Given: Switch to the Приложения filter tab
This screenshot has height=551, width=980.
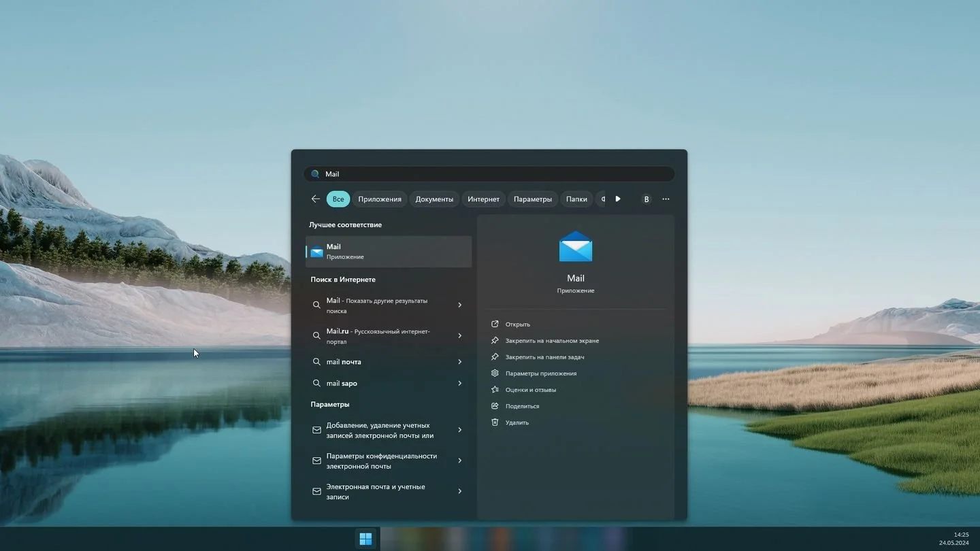Looking at the screenshot, I should click(x=380, y=199).
